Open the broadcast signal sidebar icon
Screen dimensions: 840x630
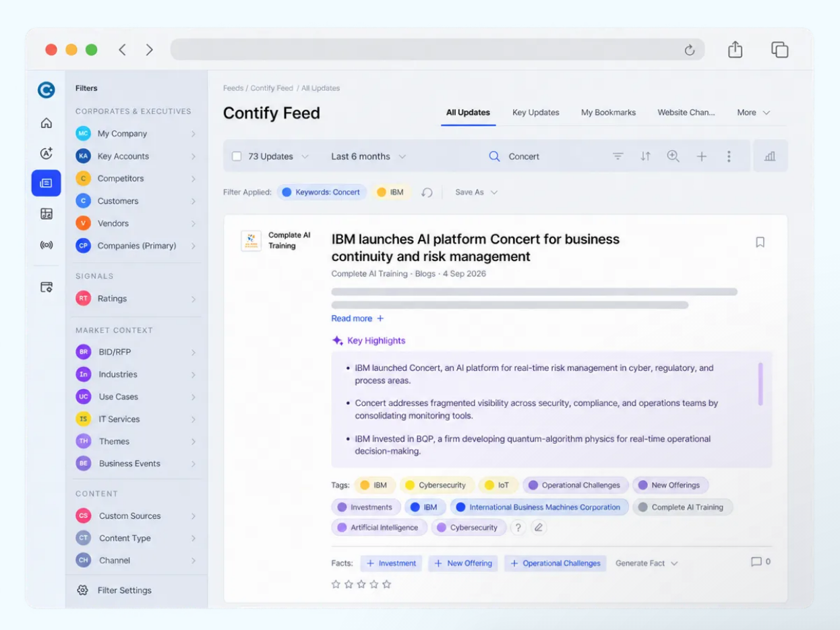pyautogui.click(x=46, y=245)
